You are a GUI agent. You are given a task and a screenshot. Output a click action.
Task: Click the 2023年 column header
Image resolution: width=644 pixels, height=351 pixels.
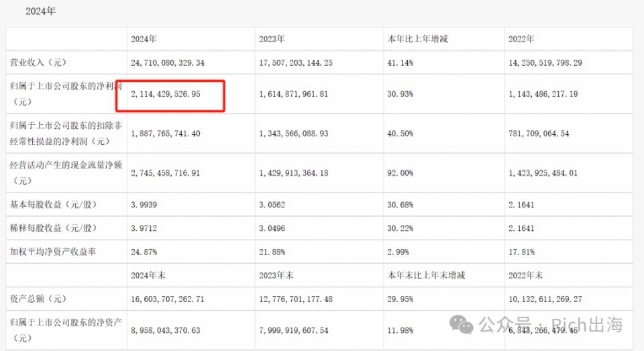coord(272,39)
